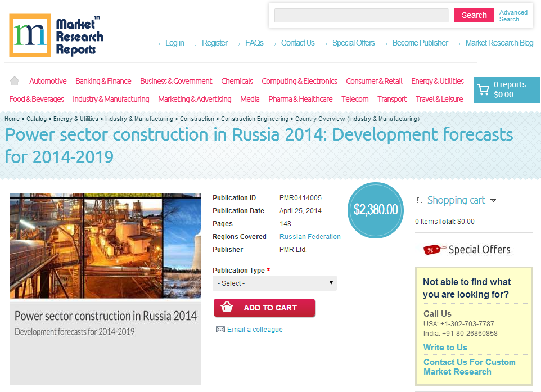541x392 pixels.
Task: Click the Special Offers red tag icon
Action: pos(434,250)
